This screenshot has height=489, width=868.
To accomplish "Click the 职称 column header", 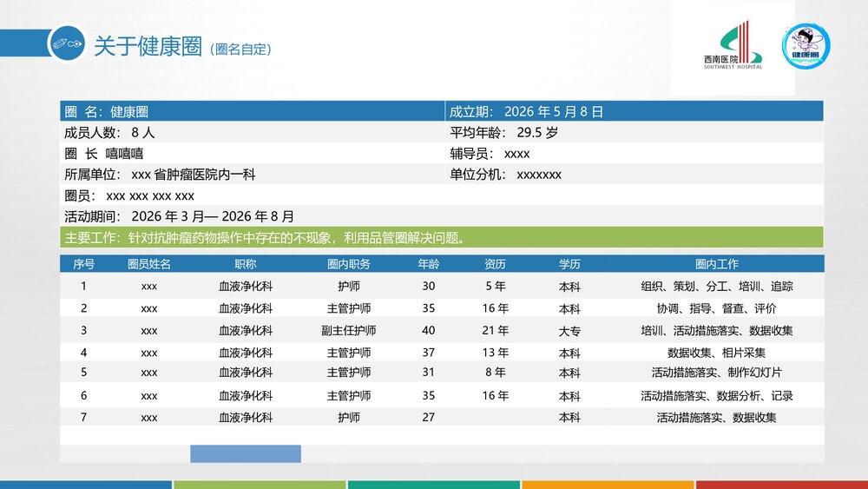I will (x=246, y=264).
